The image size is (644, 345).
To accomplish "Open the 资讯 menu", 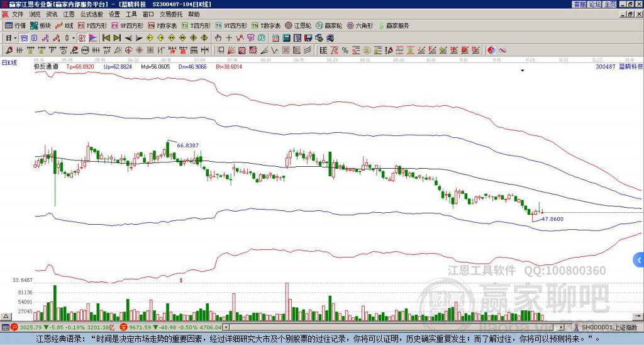I will pos(52,14).
